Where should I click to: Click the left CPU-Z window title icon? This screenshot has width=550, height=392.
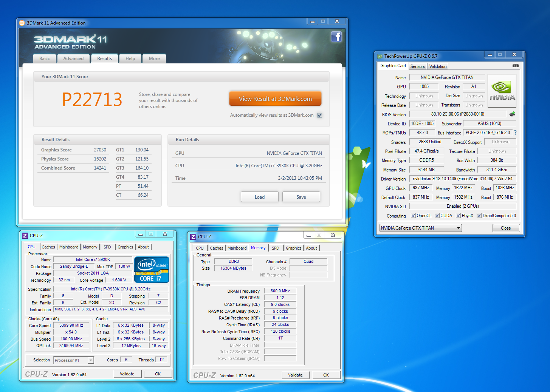point(25,236)
